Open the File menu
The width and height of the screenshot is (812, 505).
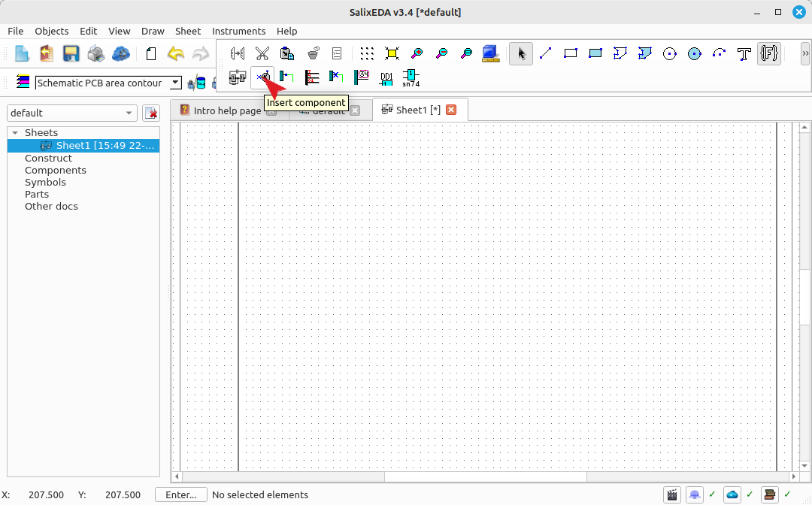pos(16,31)
